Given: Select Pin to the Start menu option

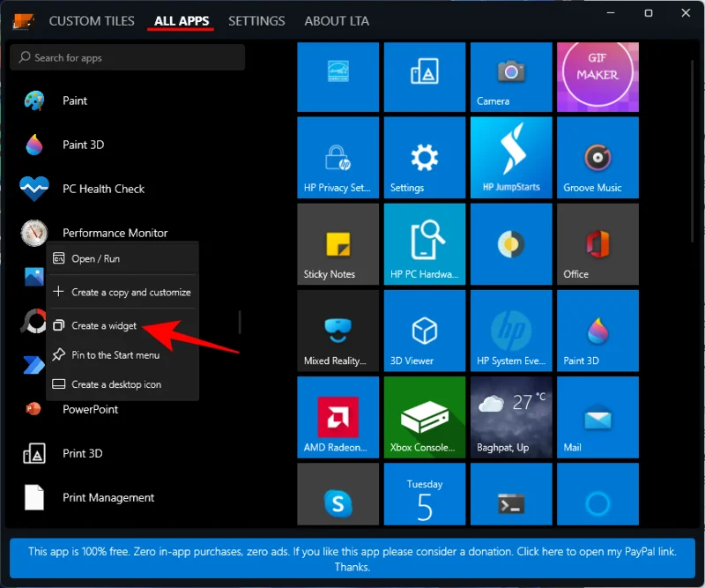Looking at the screenshot, I should pyautogui.click(x=114, y=354).
